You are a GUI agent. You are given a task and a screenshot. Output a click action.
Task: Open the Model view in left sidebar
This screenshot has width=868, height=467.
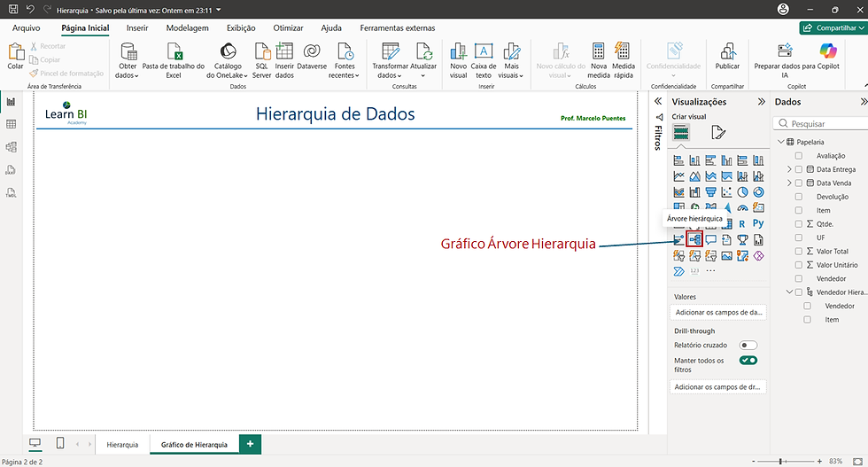pos(11,147)
